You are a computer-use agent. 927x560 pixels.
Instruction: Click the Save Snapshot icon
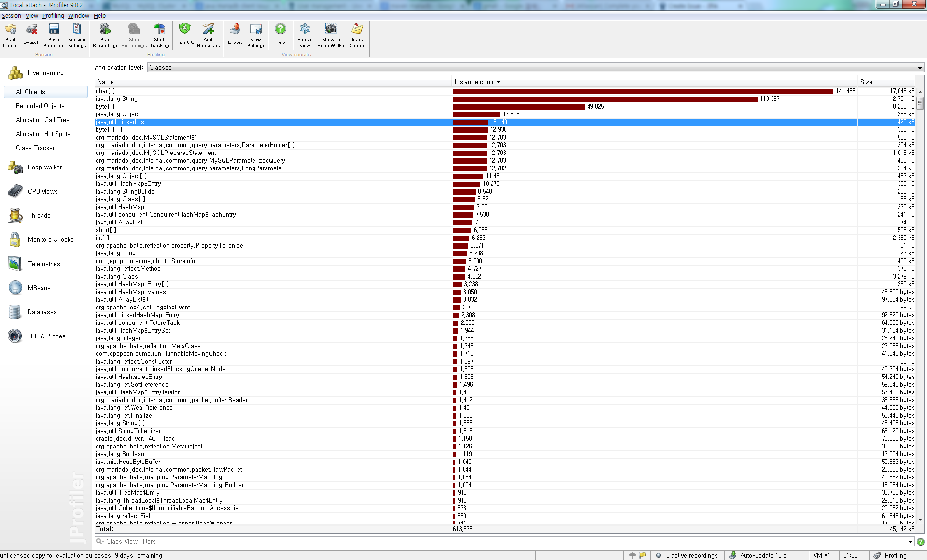tap(54, 29)
